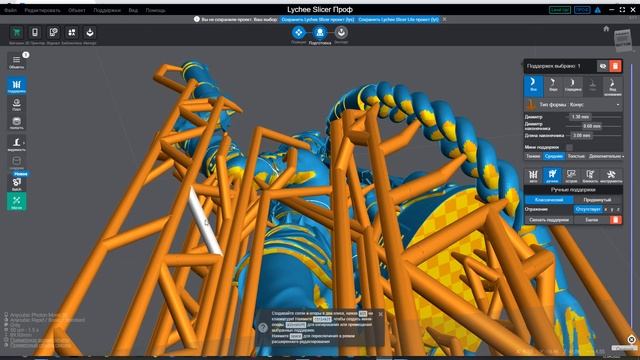Set mirroring to 'Отсутствует'
Screen dimensions: 640x360
(x=588, y=209)
